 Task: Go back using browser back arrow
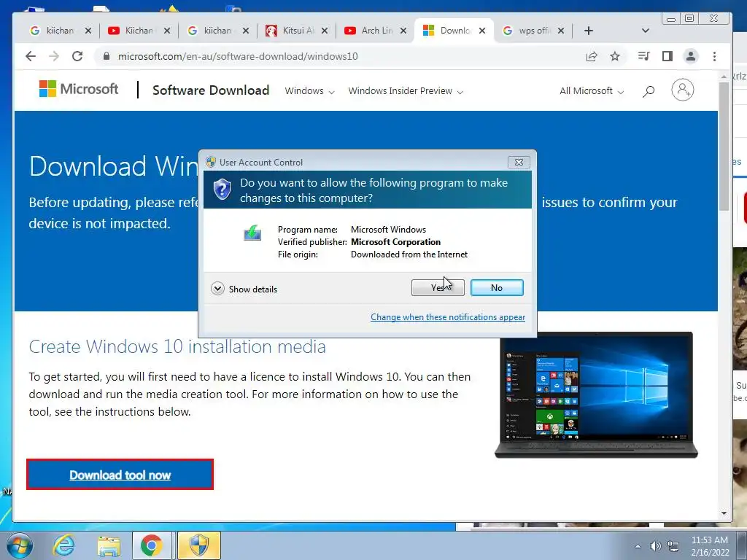(31, 56)
